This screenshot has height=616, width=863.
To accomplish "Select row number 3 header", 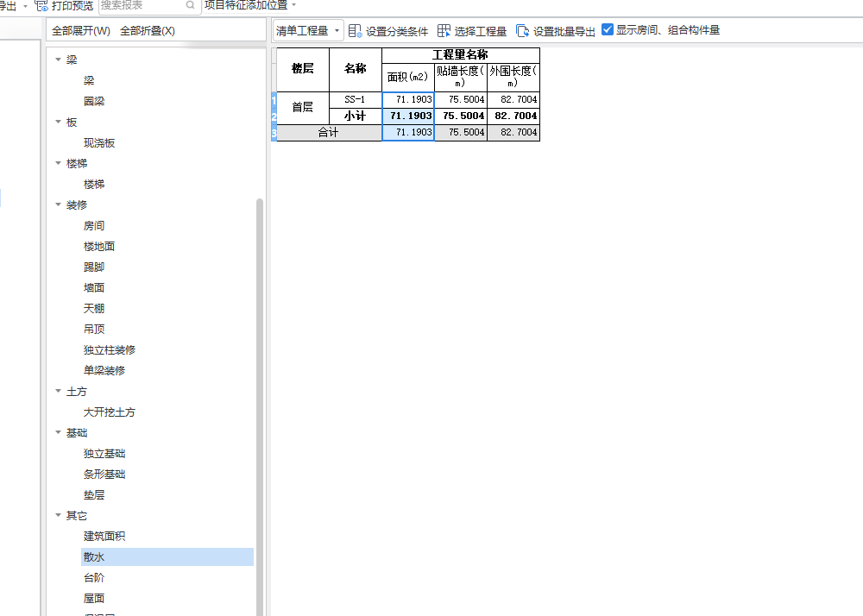I will click(x=274, y=133).
